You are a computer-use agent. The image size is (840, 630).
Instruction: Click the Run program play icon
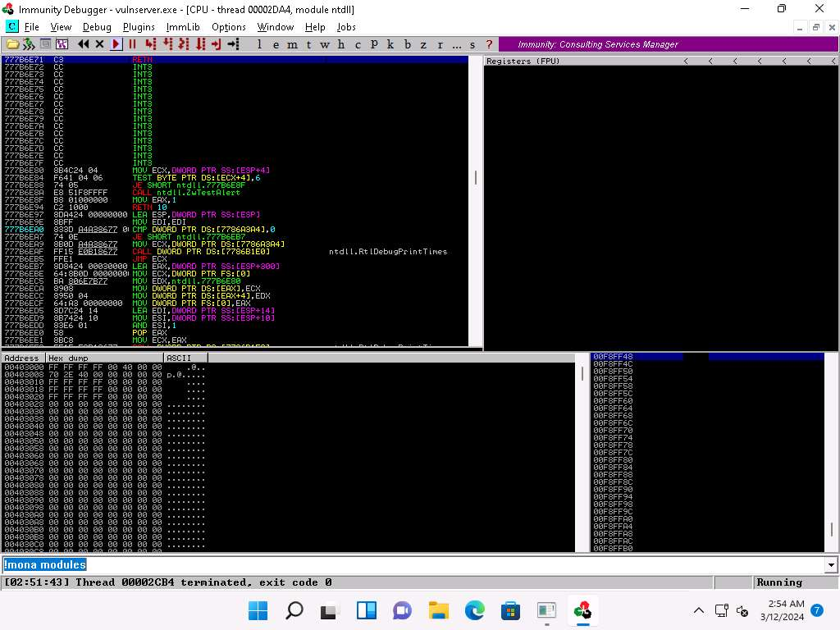(116, 44)
